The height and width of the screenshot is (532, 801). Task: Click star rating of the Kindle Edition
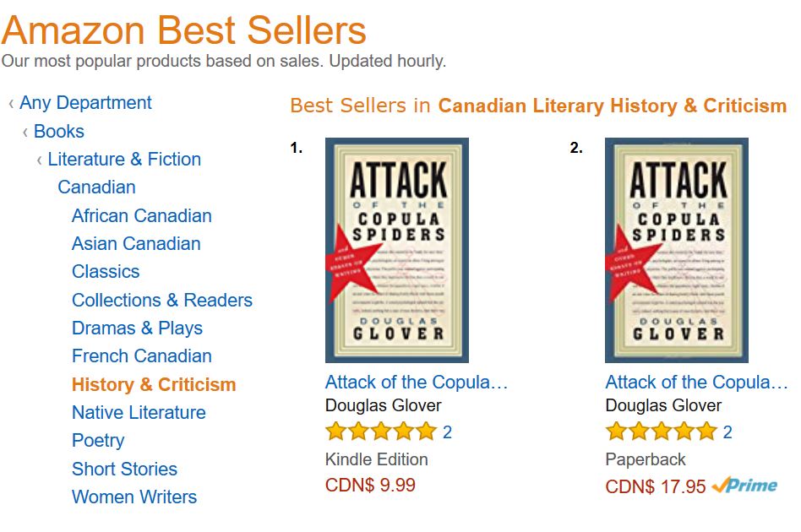(380, 432)
